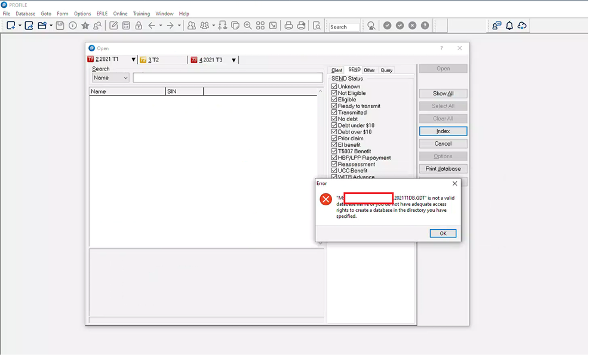Open the person with chat bubble icon
Screen dimensions: 596x364
pyautogui.click(x=496, y=26)
